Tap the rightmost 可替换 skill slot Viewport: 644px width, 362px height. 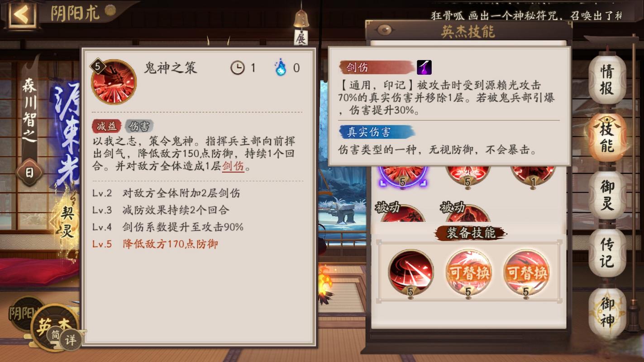pyautogui.click(x=526, y=272)
